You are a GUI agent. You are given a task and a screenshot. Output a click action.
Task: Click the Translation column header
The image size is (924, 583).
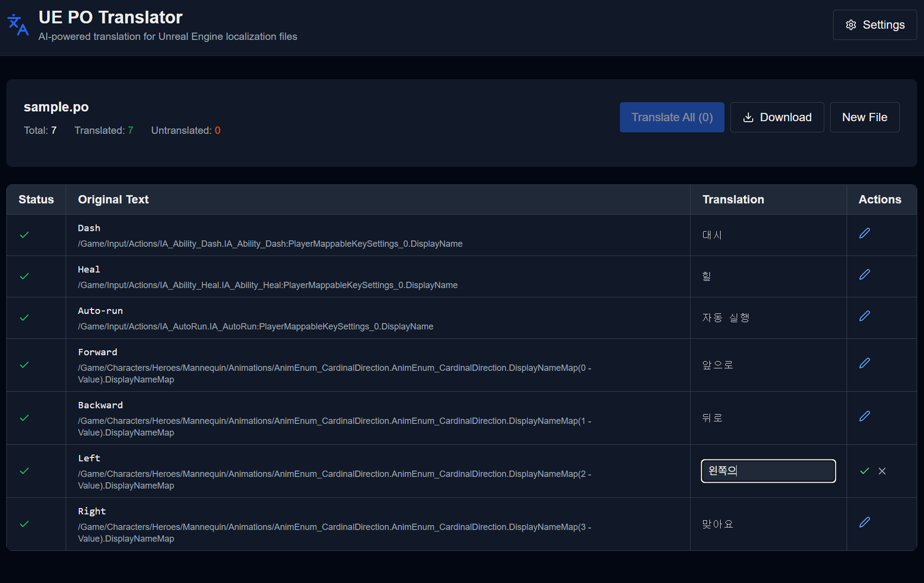coord(733,200)
